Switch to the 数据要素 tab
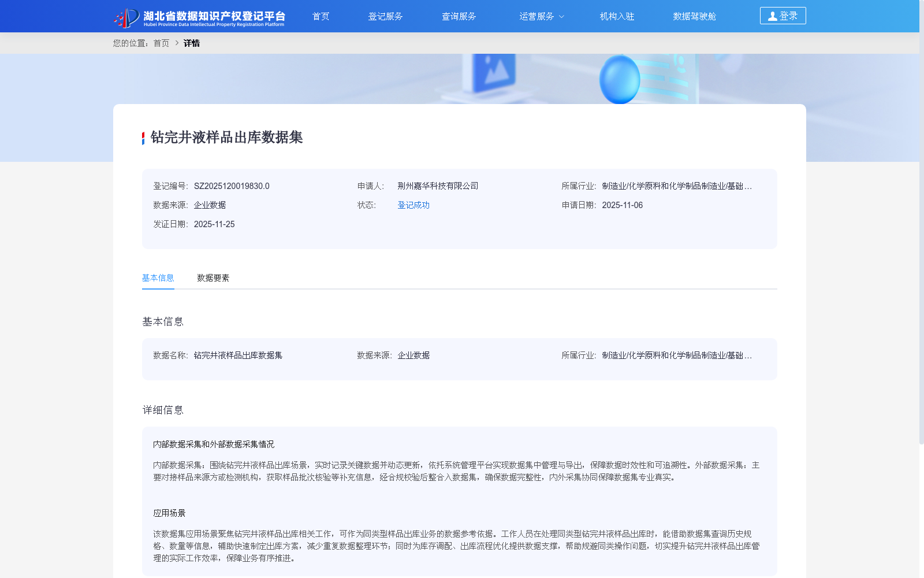Viewport: 924px width, 578px height. pos(212,278)
